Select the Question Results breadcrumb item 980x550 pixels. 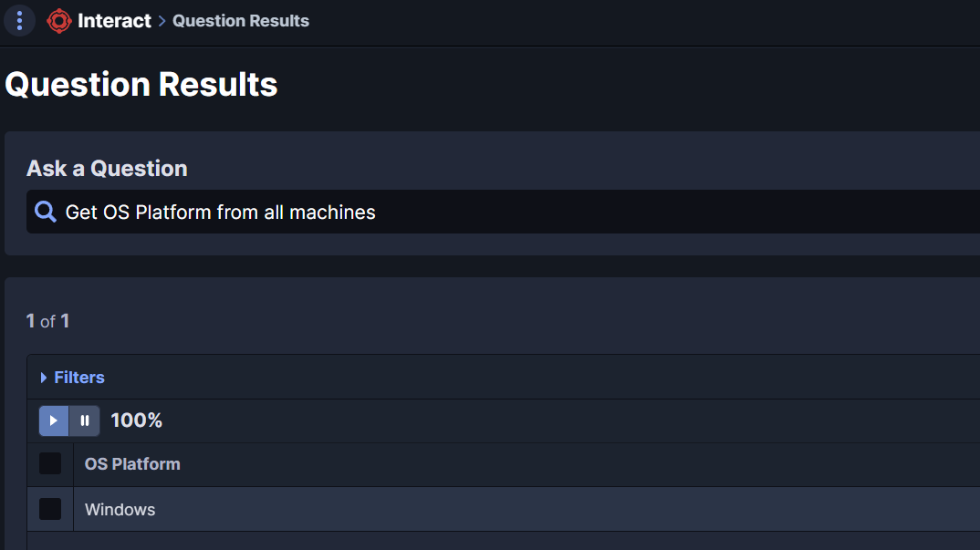coord(241,21)
